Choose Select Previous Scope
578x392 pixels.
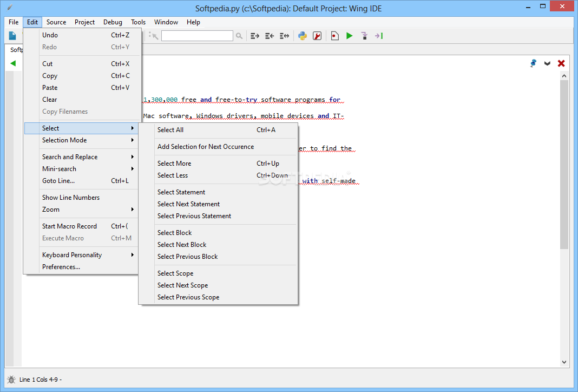(x=218, y=297)
